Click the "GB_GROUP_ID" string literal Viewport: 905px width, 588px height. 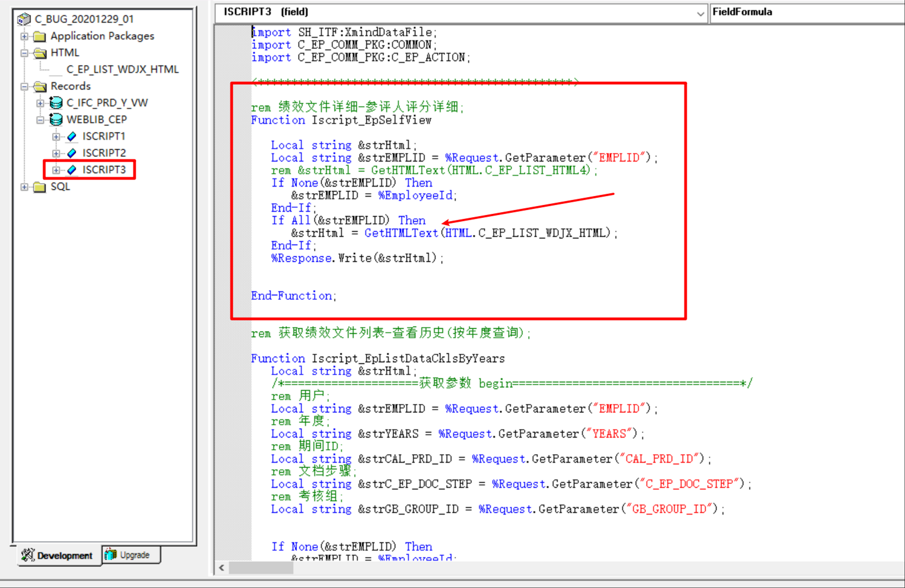pos(672,509)
